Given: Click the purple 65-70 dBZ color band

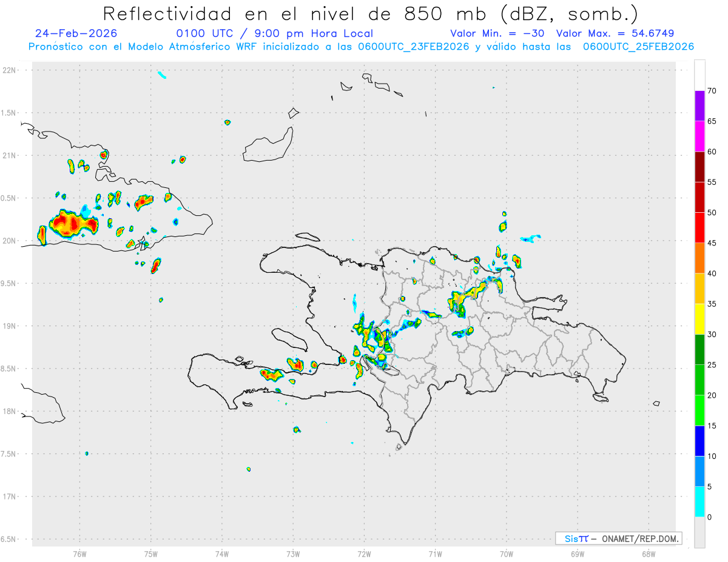Looking at the screenshot, I should point(699,106).
